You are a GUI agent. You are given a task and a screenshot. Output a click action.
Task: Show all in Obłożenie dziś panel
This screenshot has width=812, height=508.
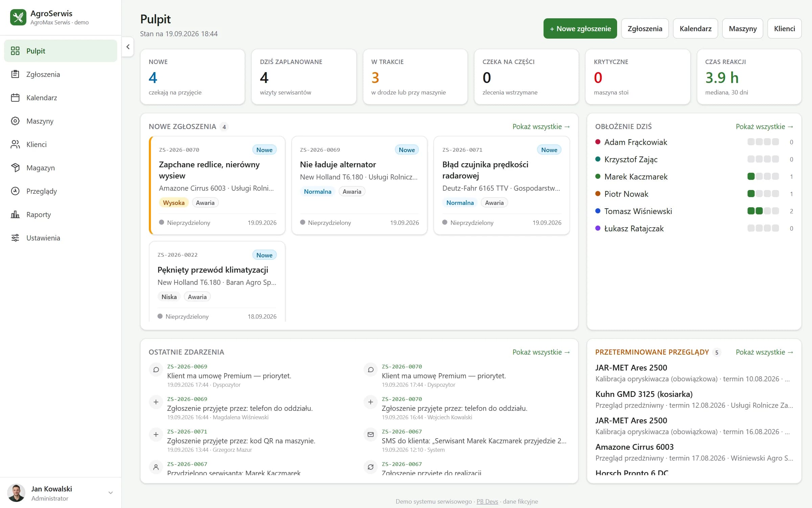[764, 127]
